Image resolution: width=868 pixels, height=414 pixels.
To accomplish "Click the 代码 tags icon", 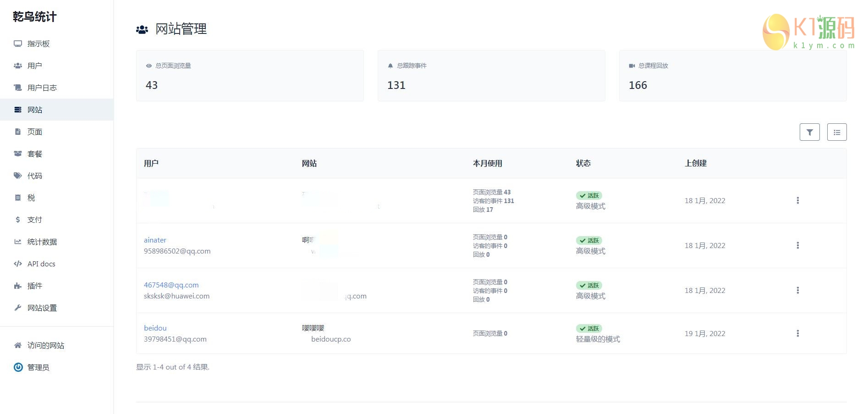I will (x=18, y=176).
